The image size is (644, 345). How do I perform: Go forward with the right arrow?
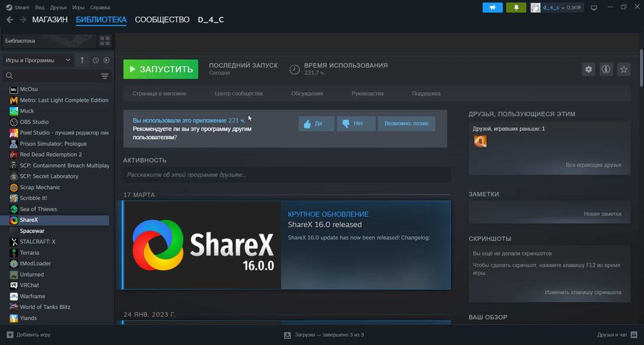coord(23,20)
